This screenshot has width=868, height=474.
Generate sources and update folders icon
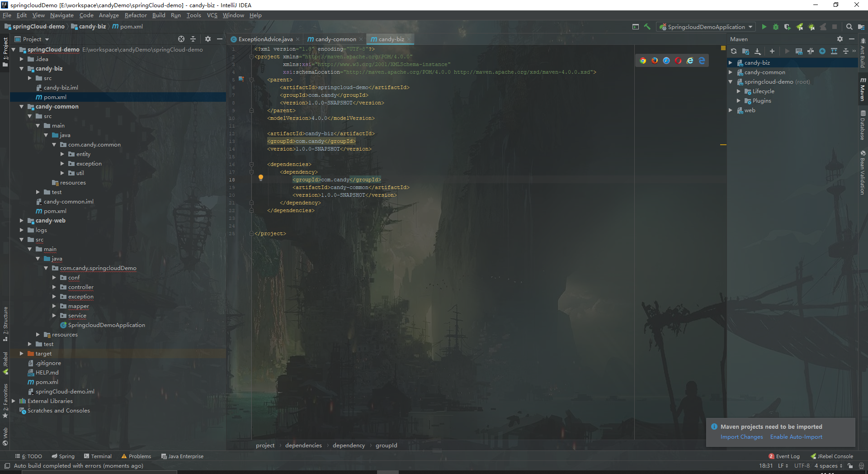(x=746, y=51)
